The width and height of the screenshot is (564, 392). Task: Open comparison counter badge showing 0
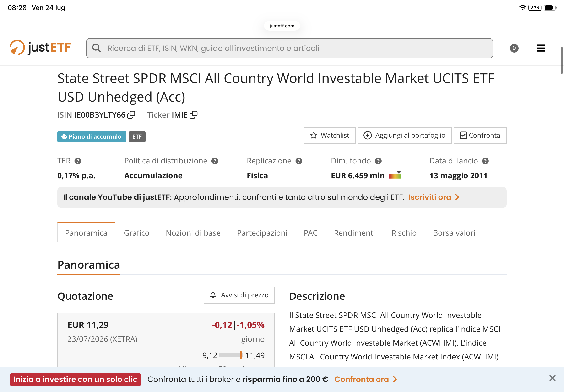click(514, 48)
